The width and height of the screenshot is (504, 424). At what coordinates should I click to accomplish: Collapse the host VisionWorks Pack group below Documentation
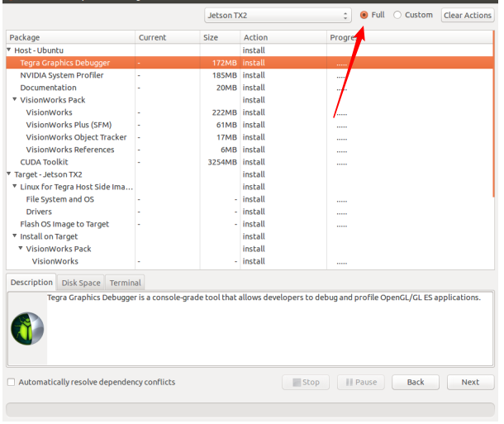(x=15, y=99)
